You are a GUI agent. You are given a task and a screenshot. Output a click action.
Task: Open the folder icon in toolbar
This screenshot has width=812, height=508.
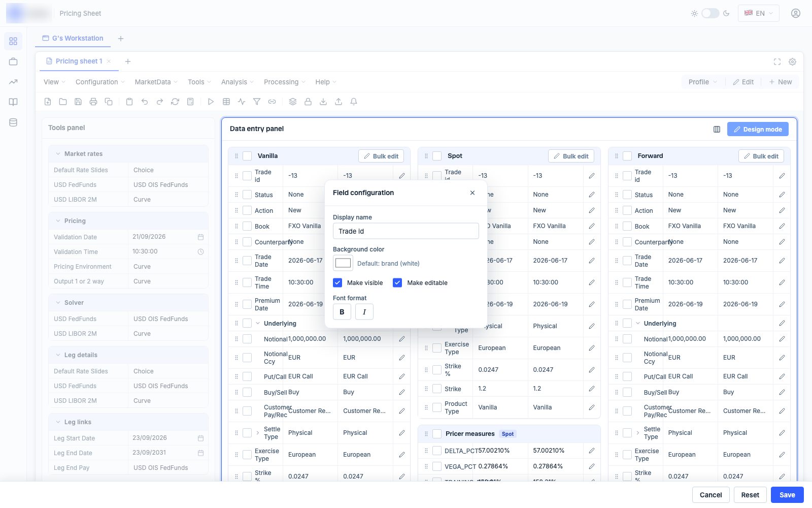pos(63,102)
